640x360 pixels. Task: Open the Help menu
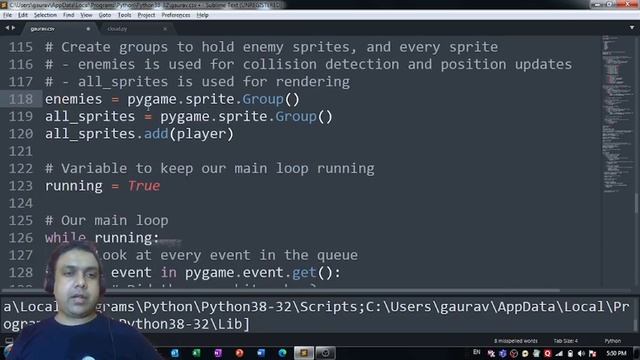pyautogui.click(x=202, y=15)
